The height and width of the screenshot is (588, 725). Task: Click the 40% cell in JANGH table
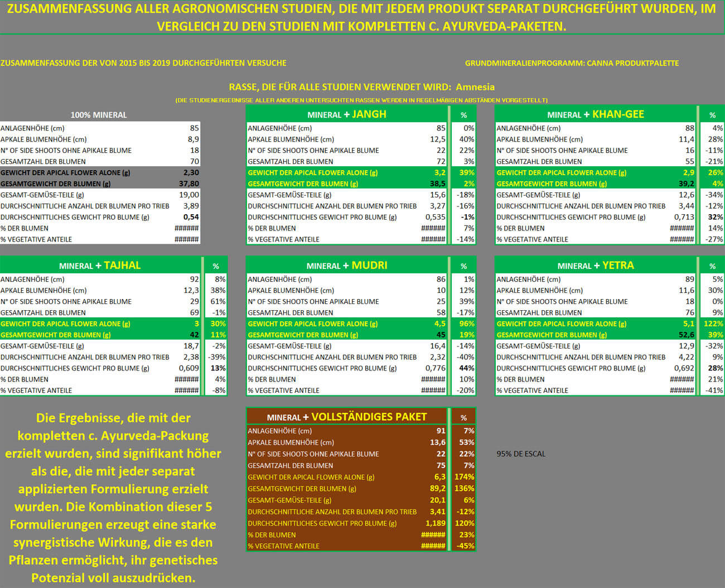(466, 139)
